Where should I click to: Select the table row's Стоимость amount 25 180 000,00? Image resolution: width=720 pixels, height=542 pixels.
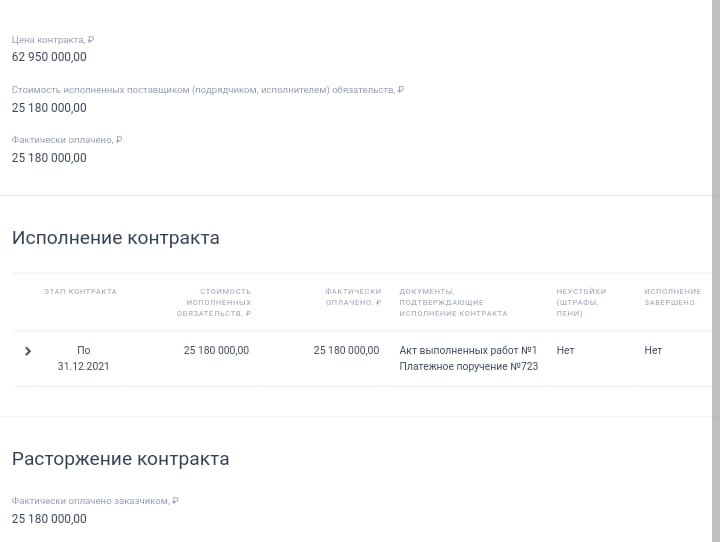pyautogui.click(x=216, y=350)
